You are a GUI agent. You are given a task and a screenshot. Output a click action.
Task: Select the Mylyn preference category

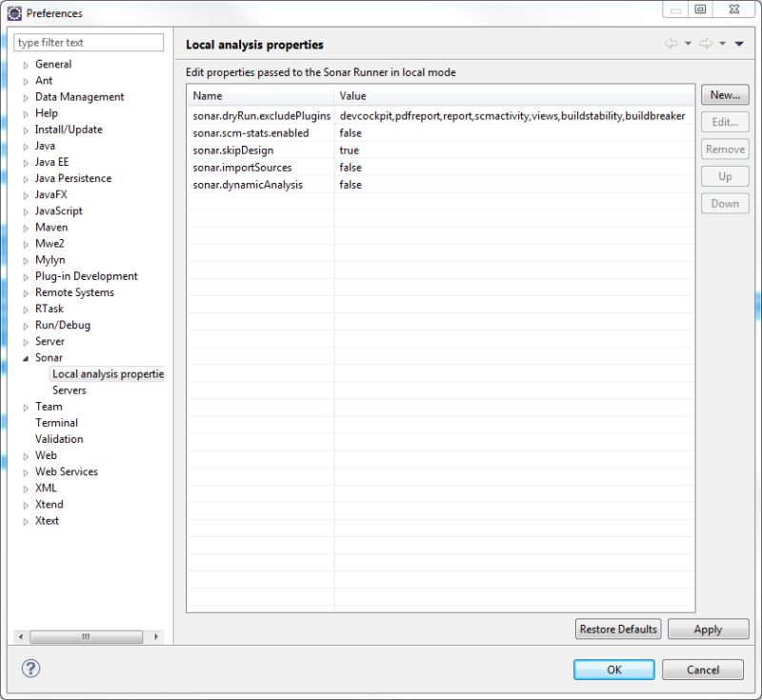pyautogui.click(x=51, y=259)
